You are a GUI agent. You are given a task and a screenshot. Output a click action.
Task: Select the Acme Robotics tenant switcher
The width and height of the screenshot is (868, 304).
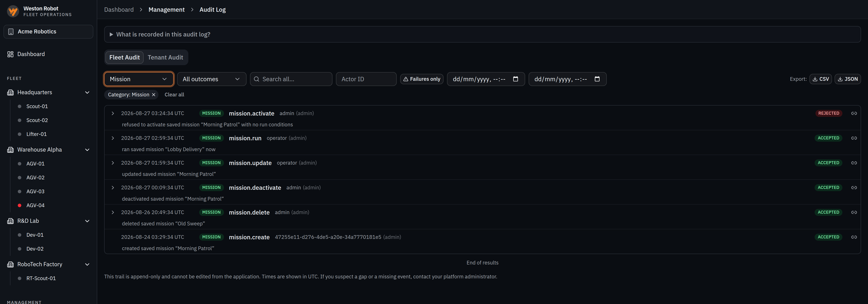coord(49,32)
